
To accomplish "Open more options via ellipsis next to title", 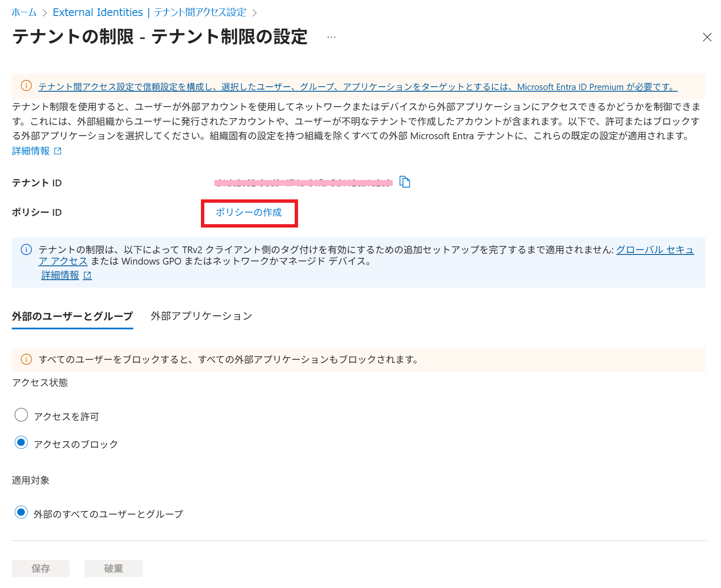I will (x=331, y=37).
